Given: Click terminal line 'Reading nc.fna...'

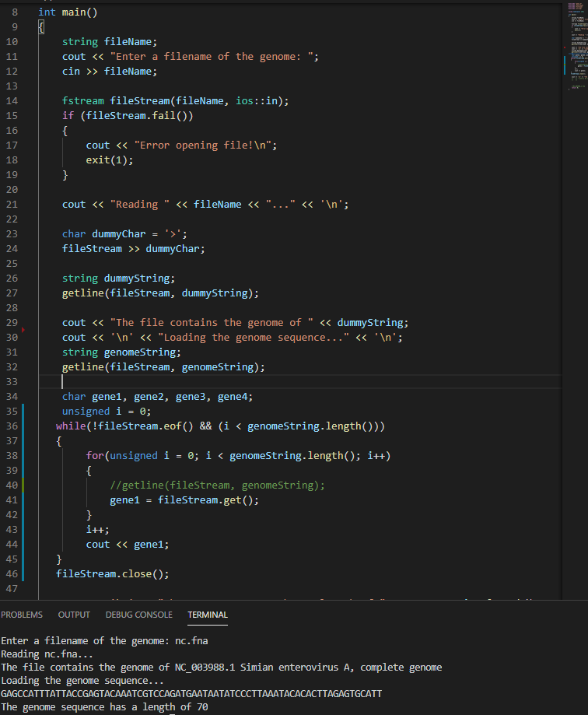Looking at the screenshot, I should point(47,654).
